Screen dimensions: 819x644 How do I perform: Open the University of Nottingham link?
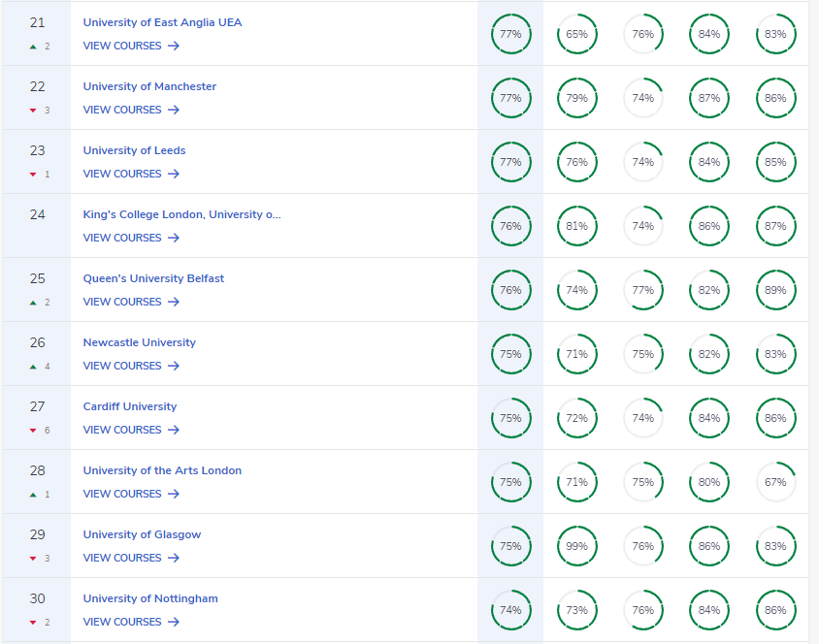(150, 598)
